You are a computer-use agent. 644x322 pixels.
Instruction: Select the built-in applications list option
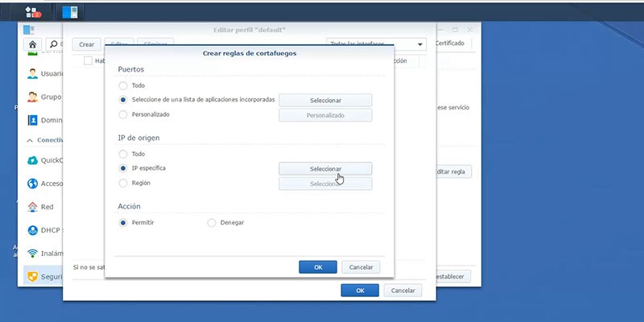(x=123, y=100)
